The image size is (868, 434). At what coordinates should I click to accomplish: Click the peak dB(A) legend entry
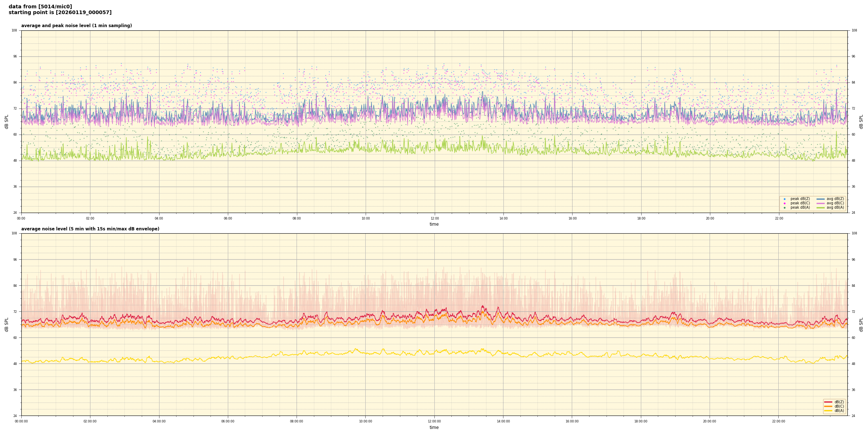tap(800, 208)
